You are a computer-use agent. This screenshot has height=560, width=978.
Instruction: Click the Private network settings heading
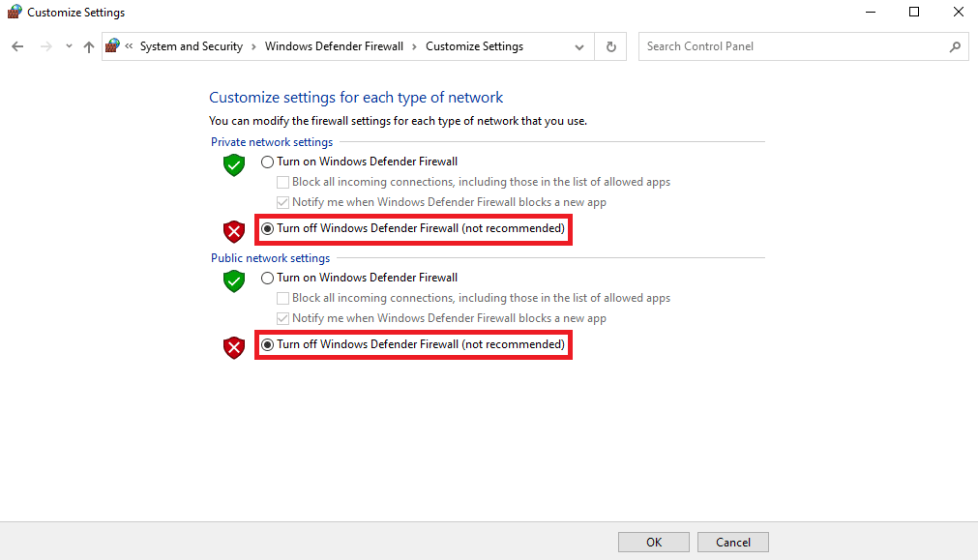pyautogui.click(x=272, y=142)
